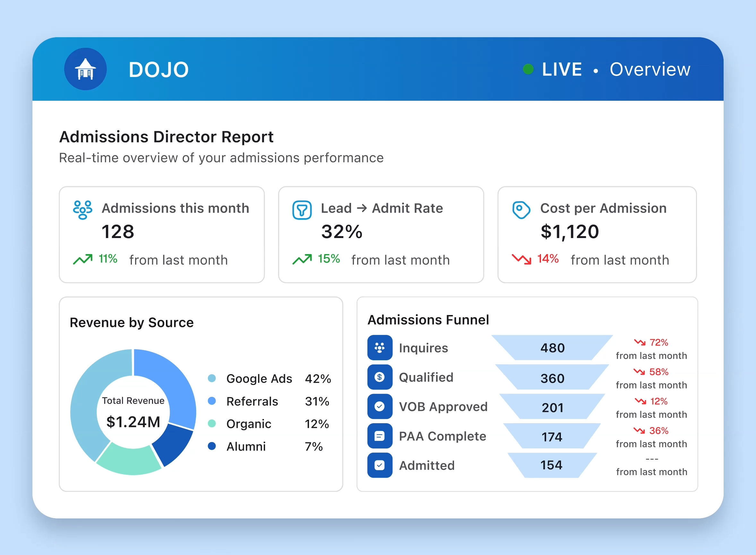Click the Qualified funnel bar showing 360
Viewport: 756px width, 555px height.
(x=552, y=377)
